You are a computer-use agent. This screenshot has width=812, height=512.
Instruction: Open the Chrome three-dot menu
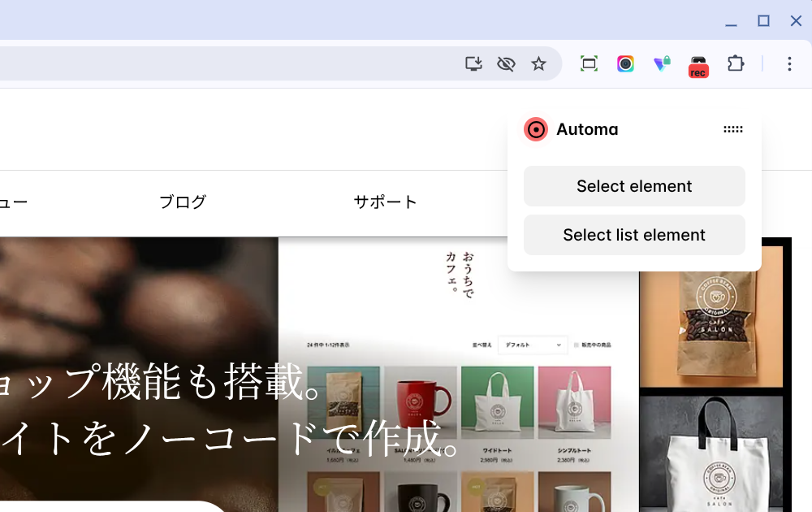coord(789,63)
